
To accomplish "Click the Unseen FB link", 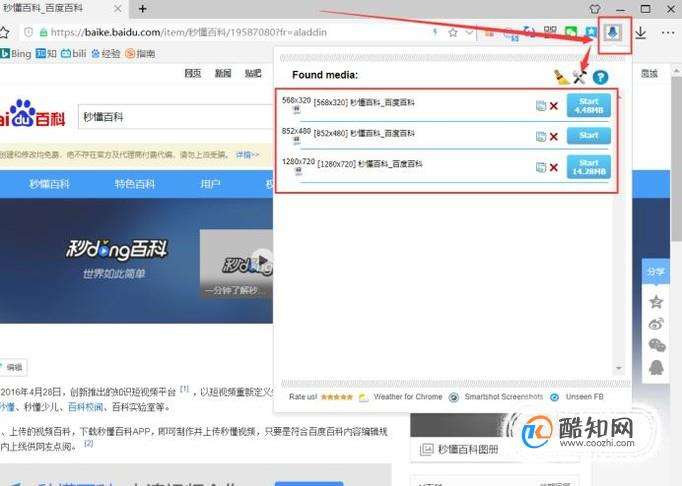I will coord(584,397).
